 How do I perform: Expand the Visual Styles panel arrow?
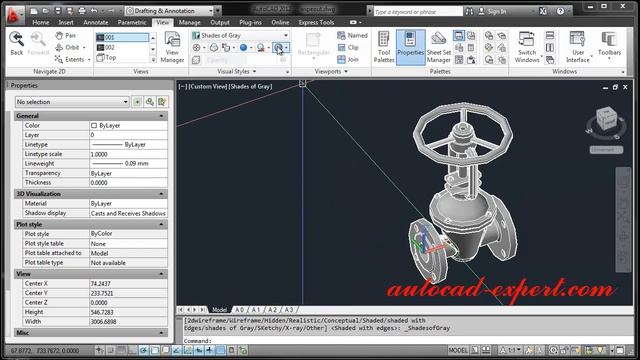pos(255,71)
